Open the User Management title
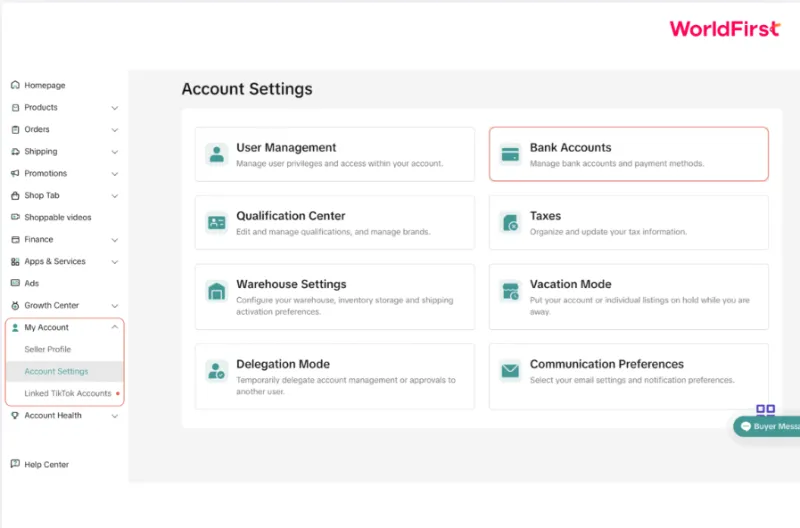 (x=286, y=147)
